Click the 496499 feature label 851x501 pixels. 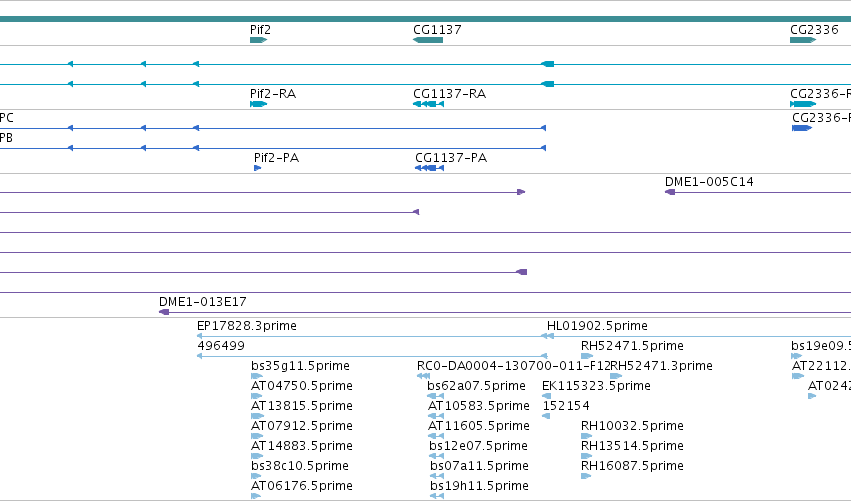[221, 346]
